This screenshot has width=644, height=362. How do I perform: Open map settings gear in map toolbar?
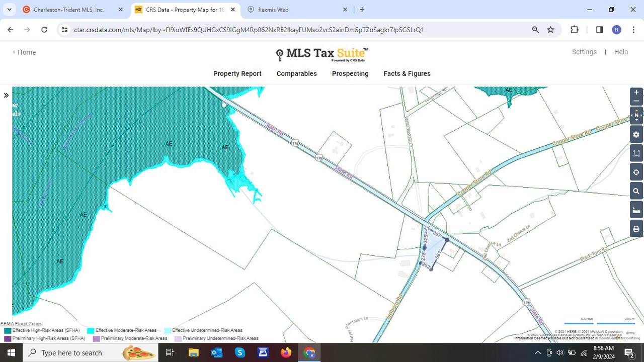pos(636,135)
